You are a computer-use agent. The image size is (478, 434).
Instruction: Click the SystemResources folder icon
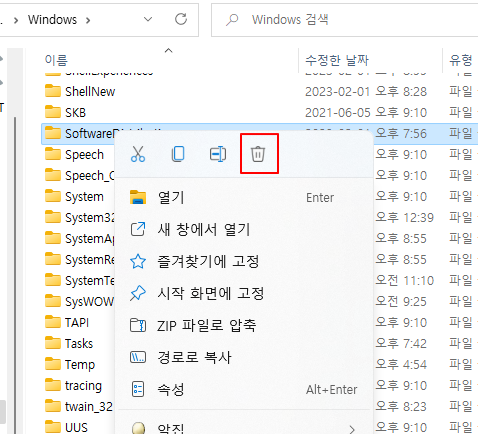click(53, 259)
